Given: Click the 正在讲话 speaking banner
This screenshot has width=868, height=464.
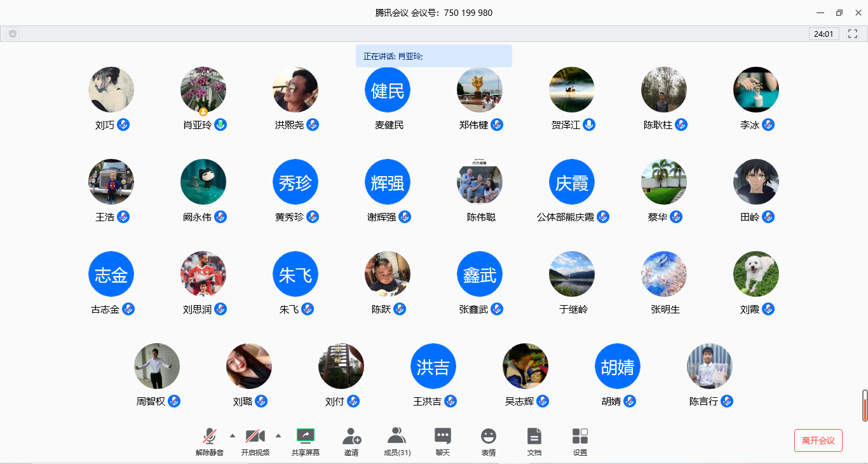Looking at the screenshot, I should click(x=433, y=56).
